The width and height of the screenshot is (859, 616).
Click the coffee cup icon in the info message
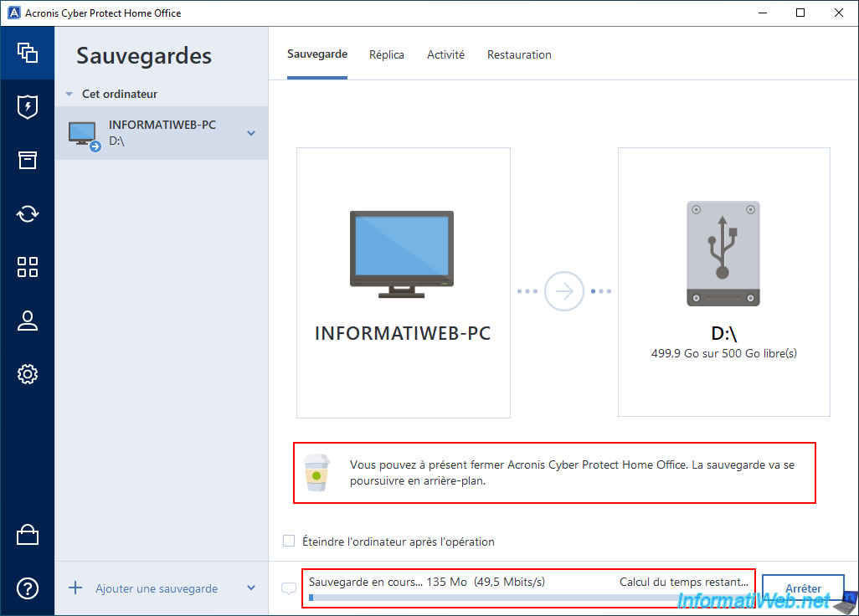(316, 473)
